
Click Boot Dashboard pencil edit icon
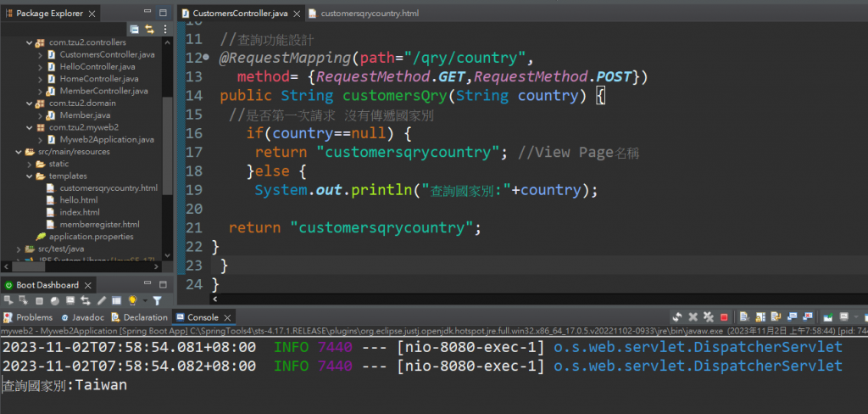(102, 300)
